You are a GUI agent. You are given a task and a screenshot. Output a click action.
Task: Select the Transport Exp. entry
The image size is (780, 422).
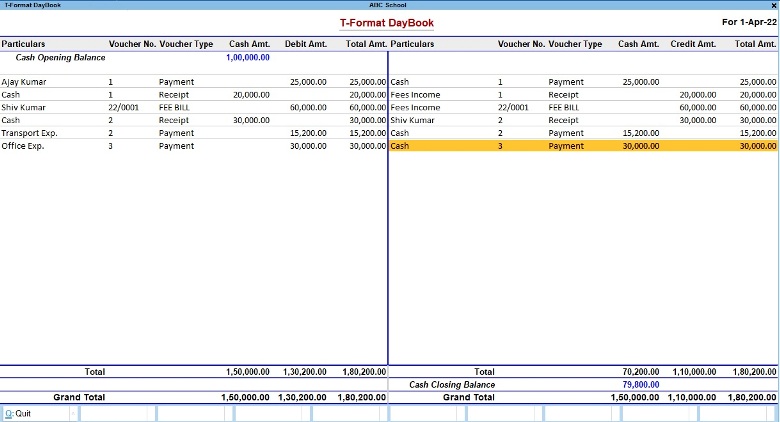[194, 133]
